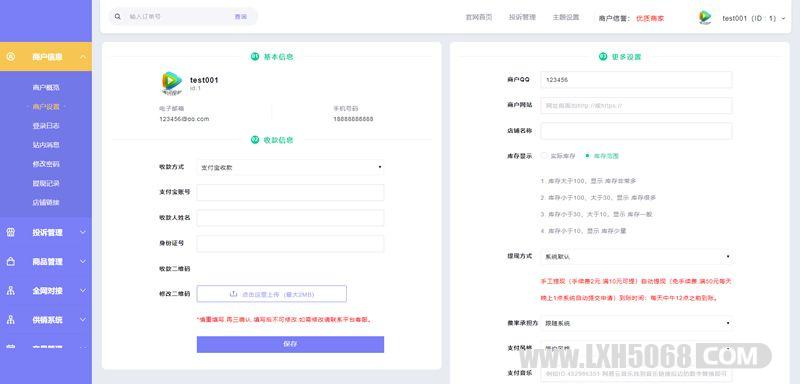Collapse the 商户信息 sidebar section

83,57
